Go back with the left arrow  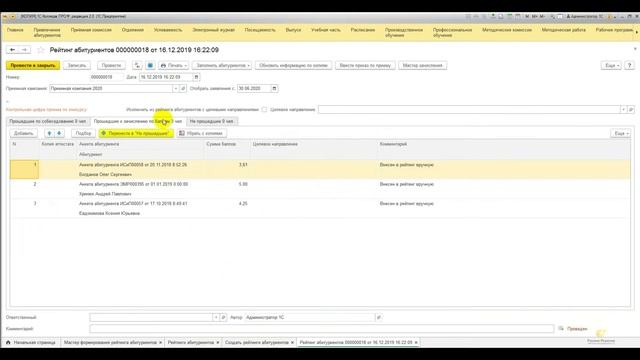pyautogui.click(x=13, y=50)
